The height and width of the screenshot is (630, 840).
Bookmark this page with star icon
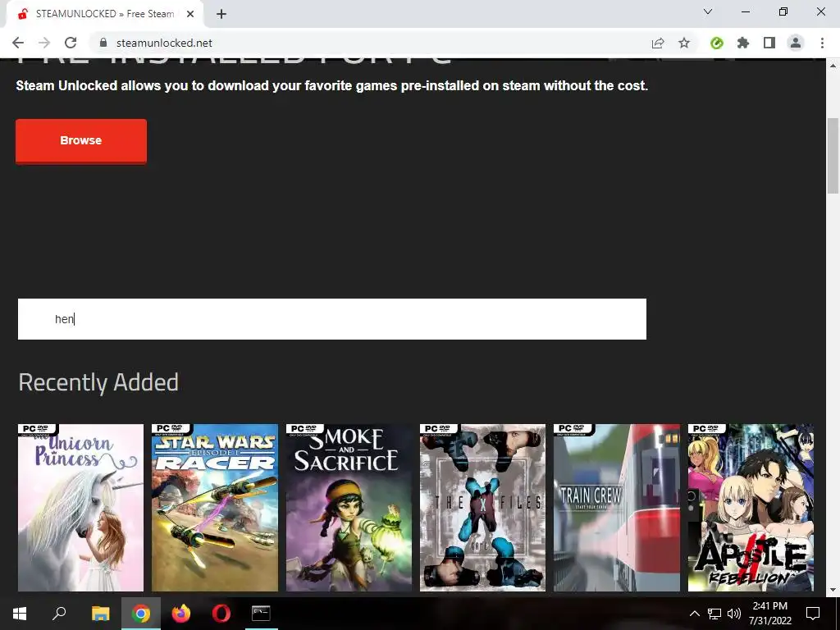(x=684, y=43)
